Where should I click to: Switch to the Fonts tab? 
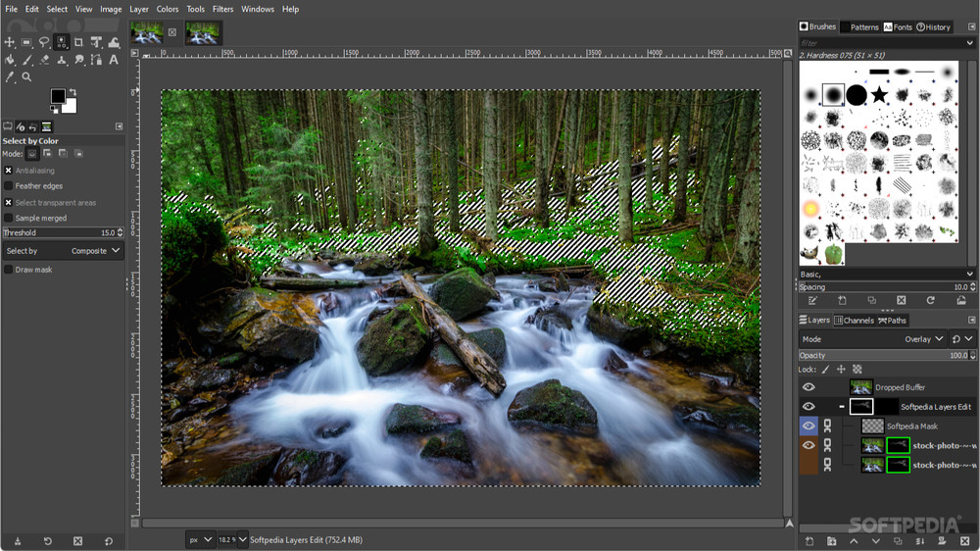(x=898, y=26)
